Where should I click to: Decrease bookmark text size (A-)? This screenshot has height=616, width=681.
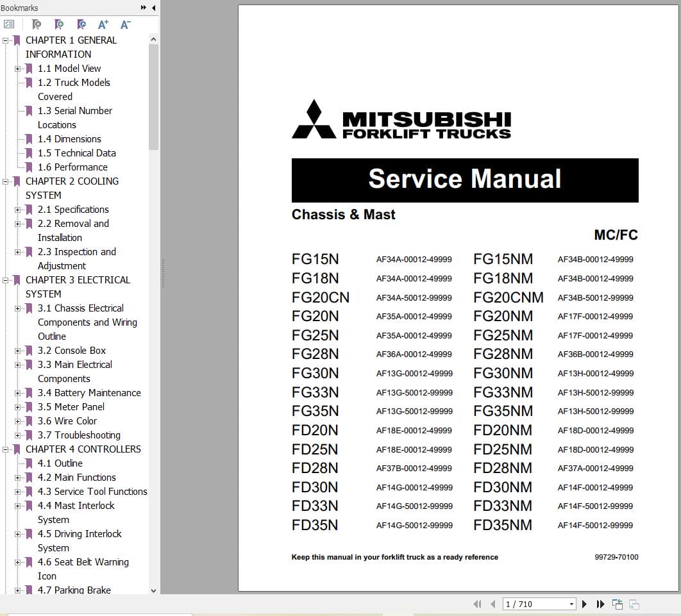(126, 24)
